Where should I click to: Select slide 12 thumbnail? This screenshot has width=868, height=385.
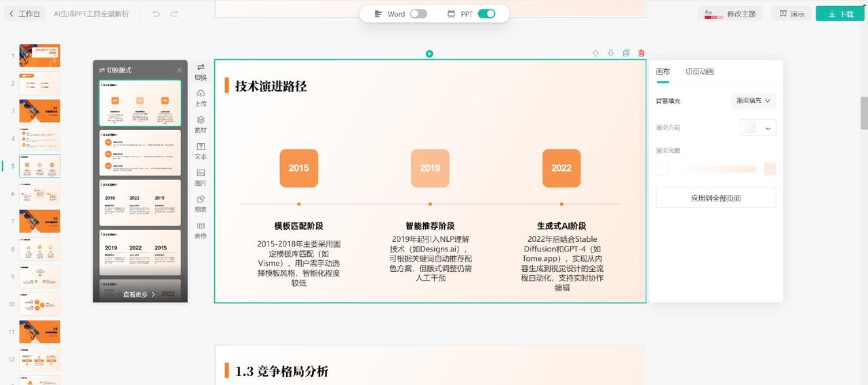coord(39,359)
